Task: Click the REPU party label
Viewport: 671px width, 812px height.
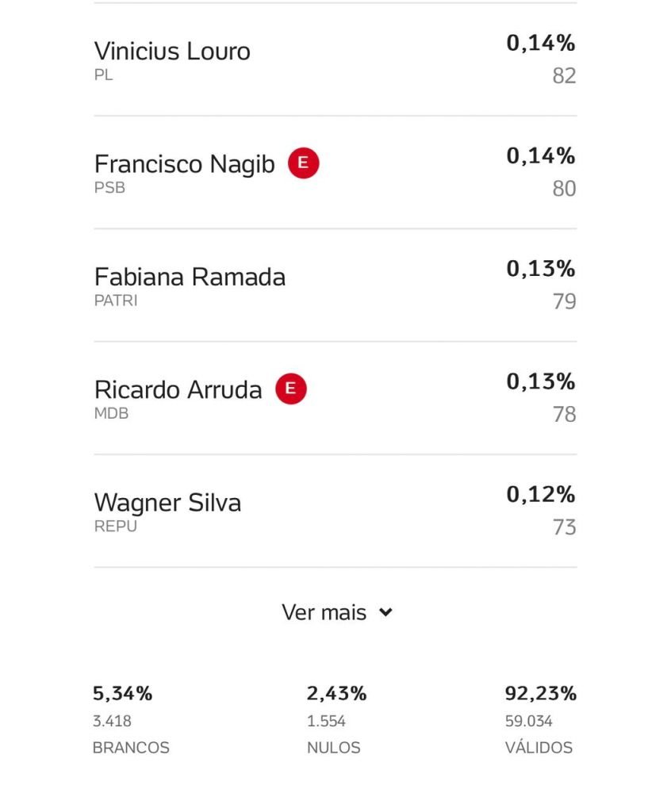Action: pyautogui.click(x=116, y=527)
